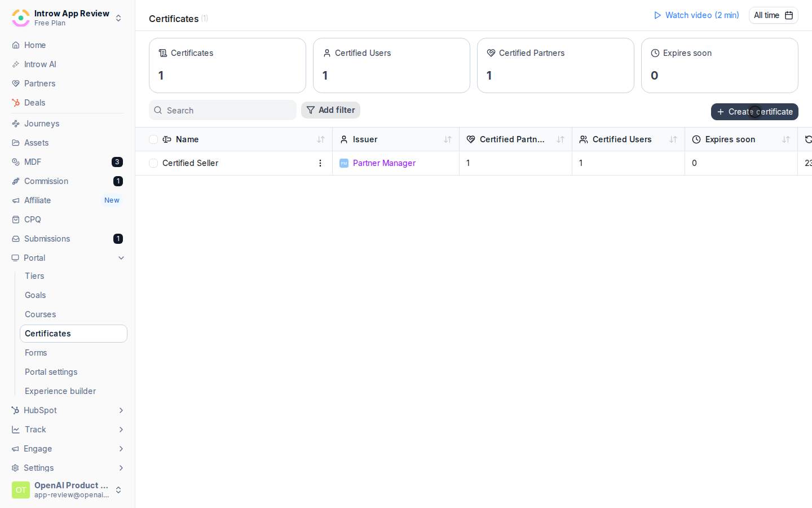Click the Name column sort arrows
The image size is (812, 508).
click(321, 139)
